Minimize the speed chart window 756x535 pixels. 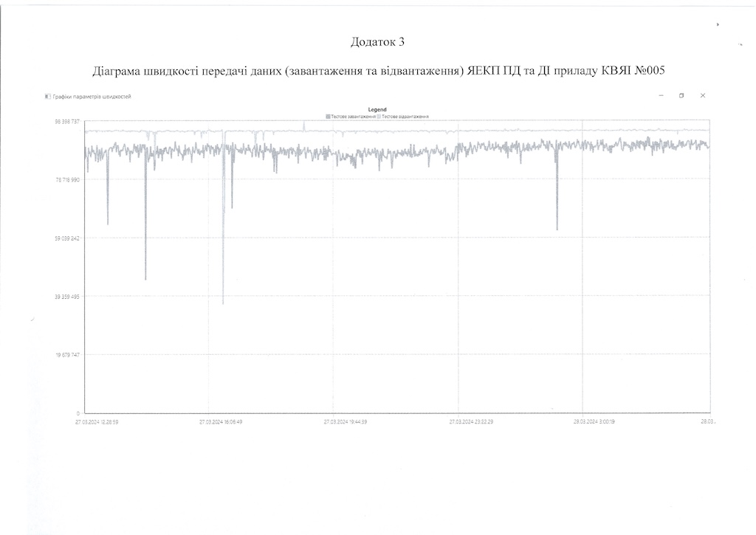(661, 95)
